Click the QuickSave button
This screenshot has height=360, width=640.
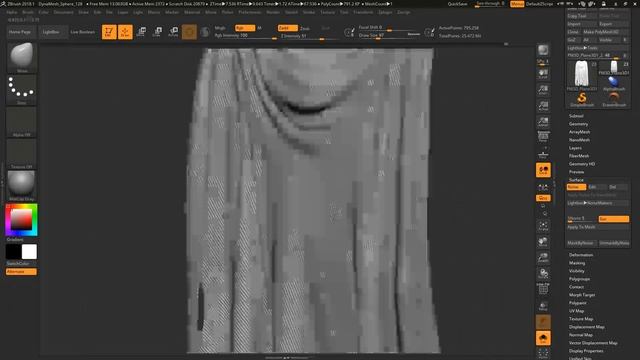coord(458,4)
